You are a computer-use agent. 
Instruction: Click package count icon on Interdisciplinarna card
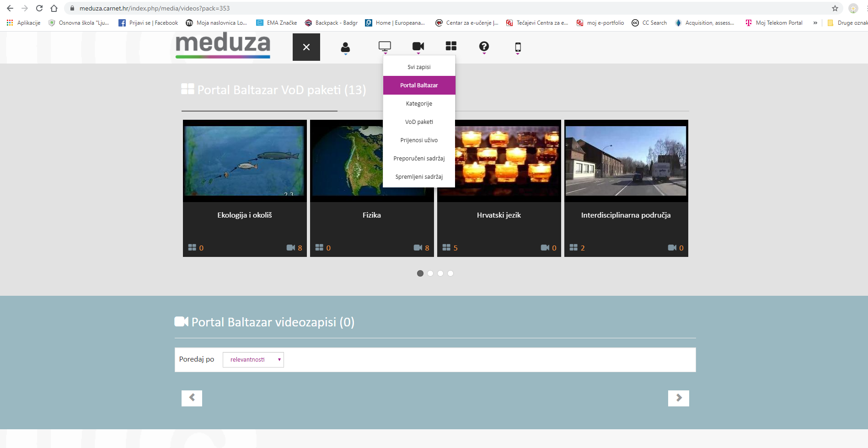[573, 247]
